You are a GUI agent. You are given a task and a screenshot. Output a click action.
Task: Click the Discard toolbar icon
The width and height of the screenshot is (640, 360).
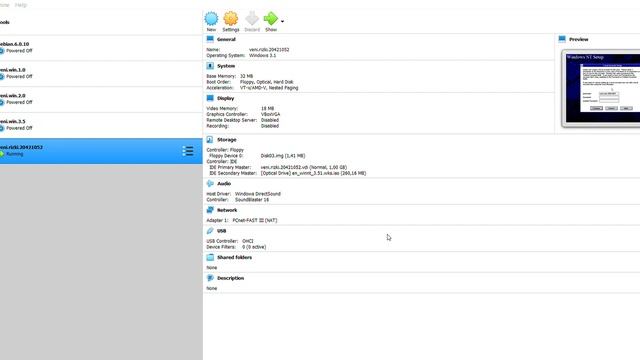tap(252, 19)
